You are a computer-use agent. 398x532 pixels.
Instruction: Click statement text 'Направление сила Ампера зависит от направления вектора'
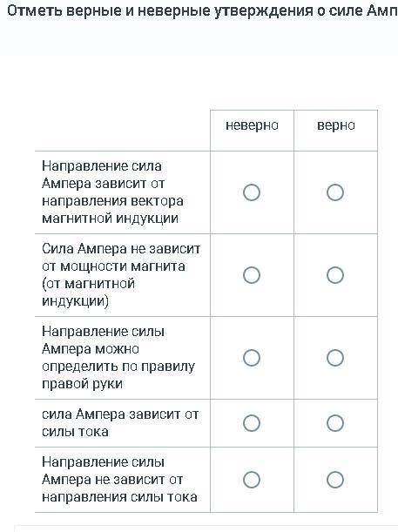112,192
